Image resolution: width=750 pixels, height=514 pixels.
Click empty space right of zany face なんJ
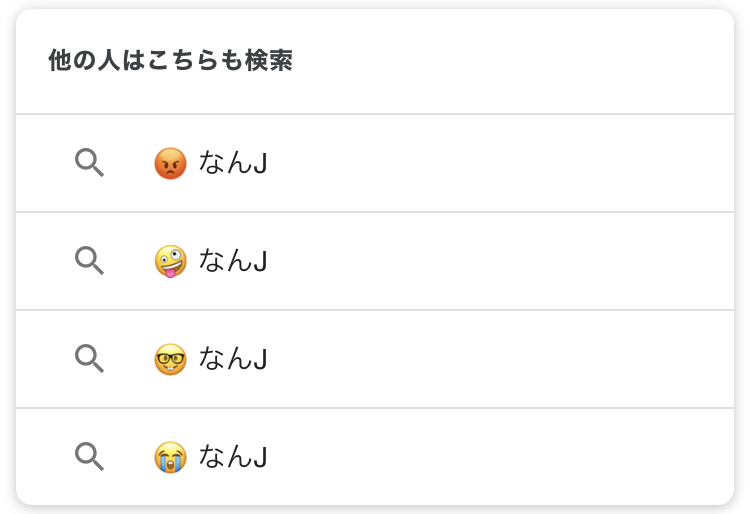(x=500, y=261)
